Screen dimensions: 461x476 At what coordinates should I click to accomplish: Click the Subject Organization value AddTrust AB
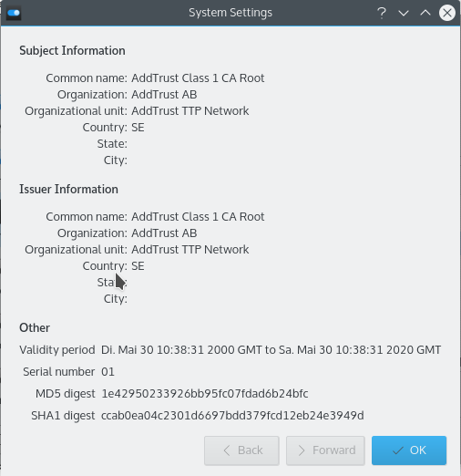tap(164, 95)
